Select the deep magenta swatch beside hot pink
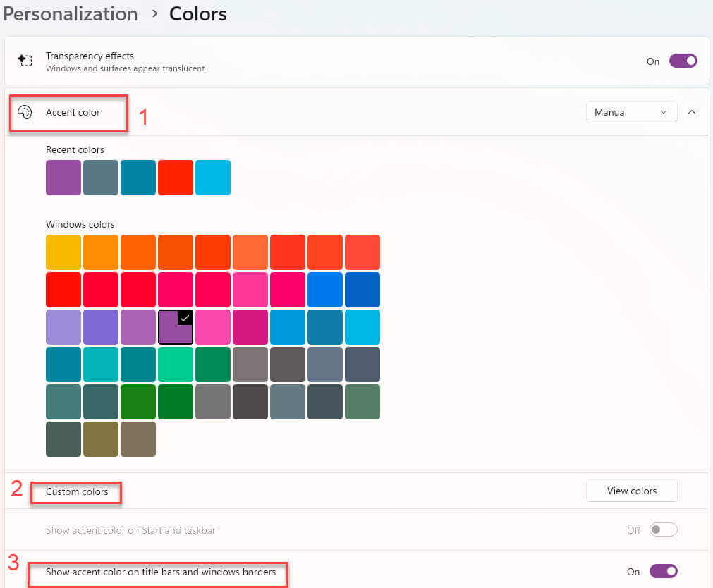 pyautogui.click(x=250, y=327)
